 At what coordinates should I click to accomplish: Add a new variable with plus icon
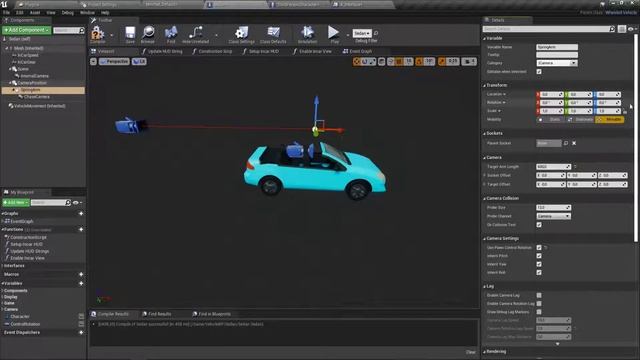click(81, 283)
